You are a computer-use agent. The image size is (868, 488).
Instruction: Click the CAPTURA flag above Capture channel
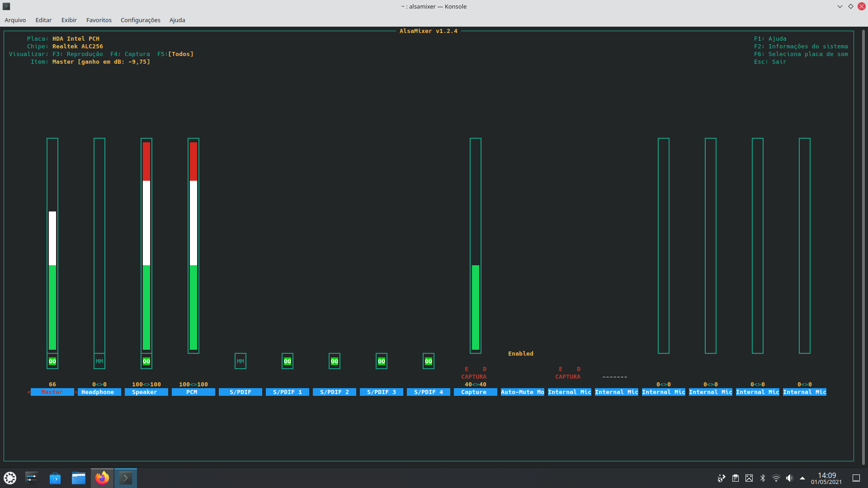pos(474,376)
